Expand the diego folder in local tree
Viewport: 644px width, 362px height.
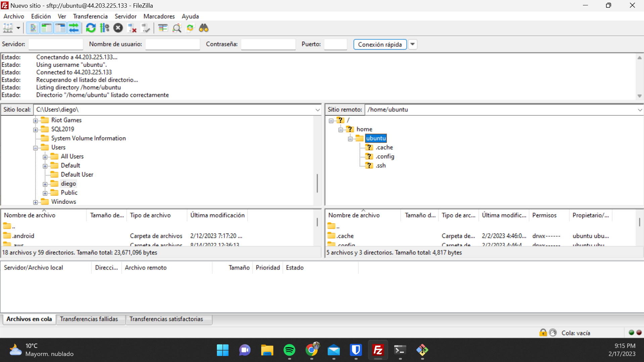(x=45, y=184)
